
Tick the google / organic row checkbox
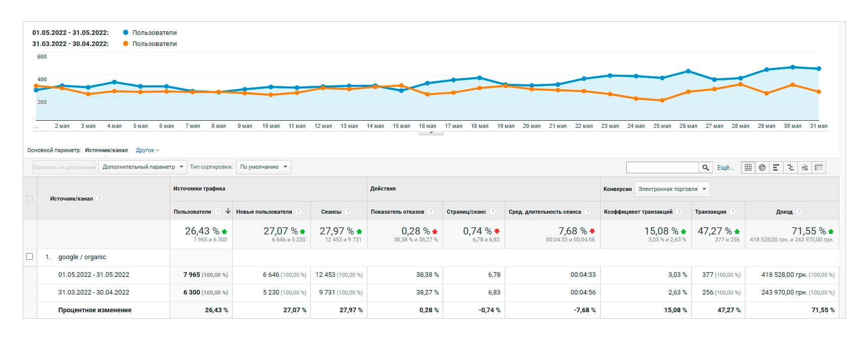pyautogui.click(x=29, y=257)
